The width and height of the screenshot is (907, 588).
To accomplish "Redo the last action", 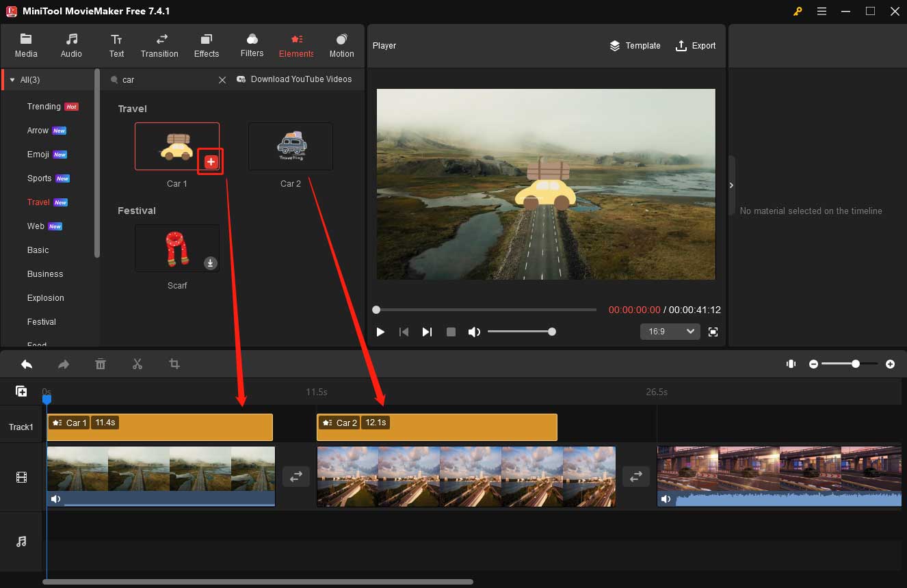I will coord(64,364).
